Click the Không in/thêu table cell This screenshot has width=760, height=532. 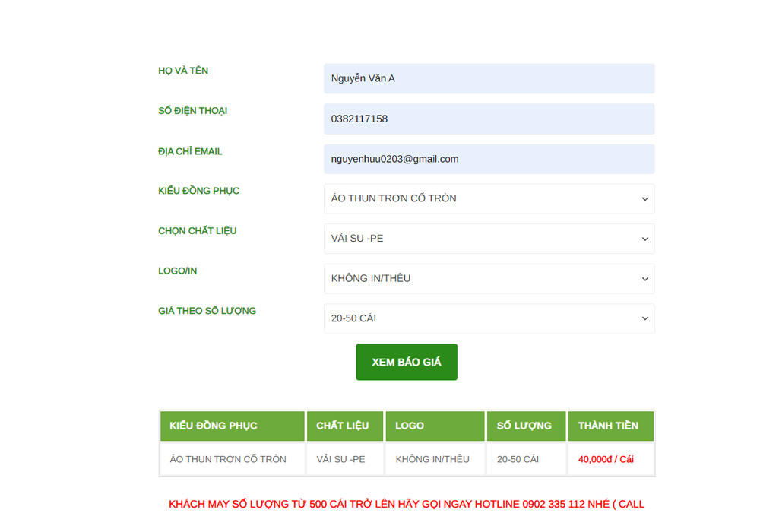(432, 459)
